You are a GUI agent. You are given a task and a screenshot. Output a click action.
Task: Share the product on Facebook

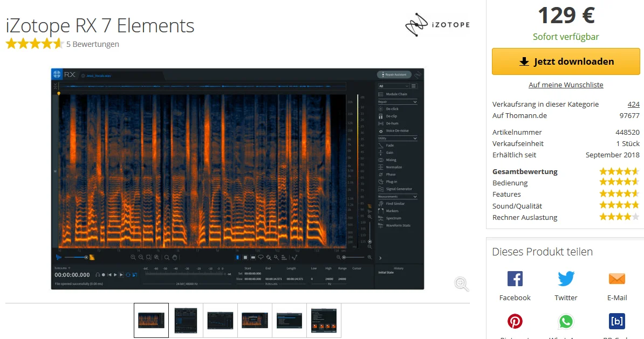point(515,279)
